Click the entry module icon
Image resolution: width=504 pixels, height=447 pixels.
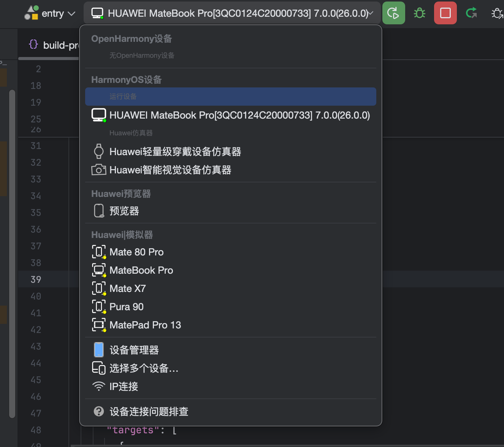click(31, 13)
